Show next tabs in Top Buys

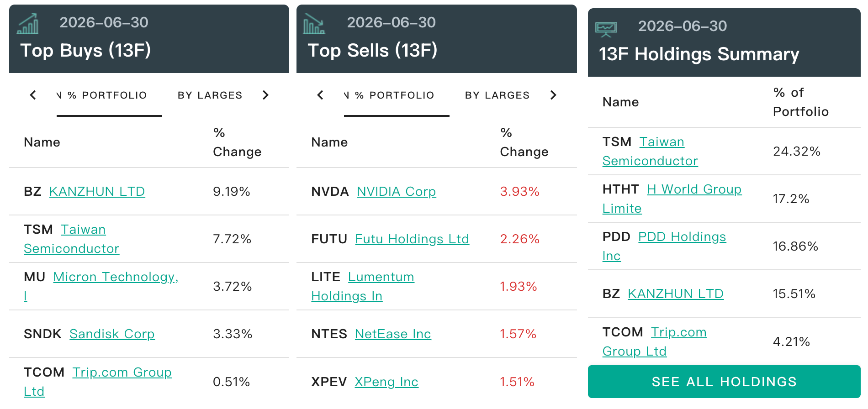coord(265,95)
